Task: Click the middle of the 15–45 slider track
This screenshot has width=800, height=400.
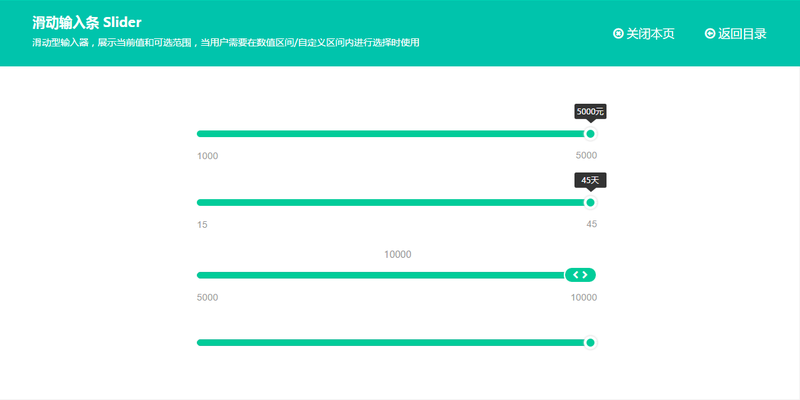Action: click(x=393, y=203)
